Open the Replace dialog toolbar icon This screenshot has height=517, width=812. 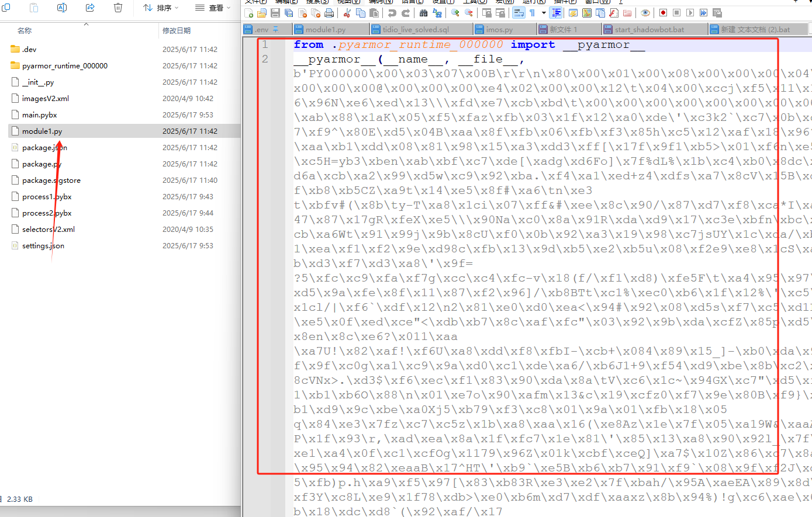pyautogui.click(x=437, y=13)
